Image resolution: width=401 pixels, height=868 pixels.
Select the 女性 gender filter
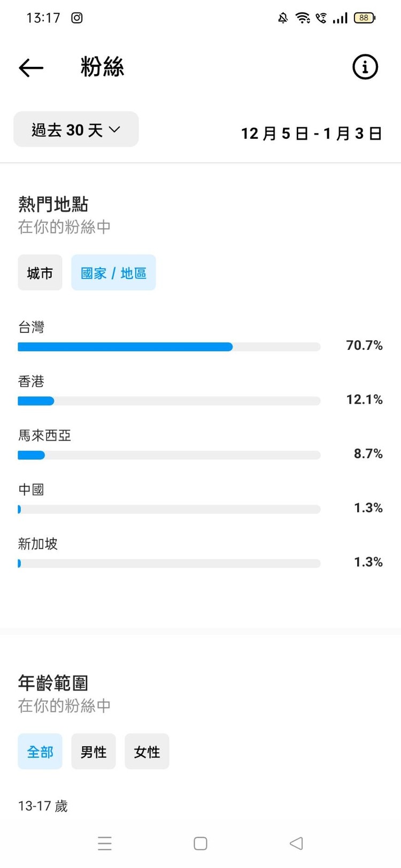click(146, 751)
